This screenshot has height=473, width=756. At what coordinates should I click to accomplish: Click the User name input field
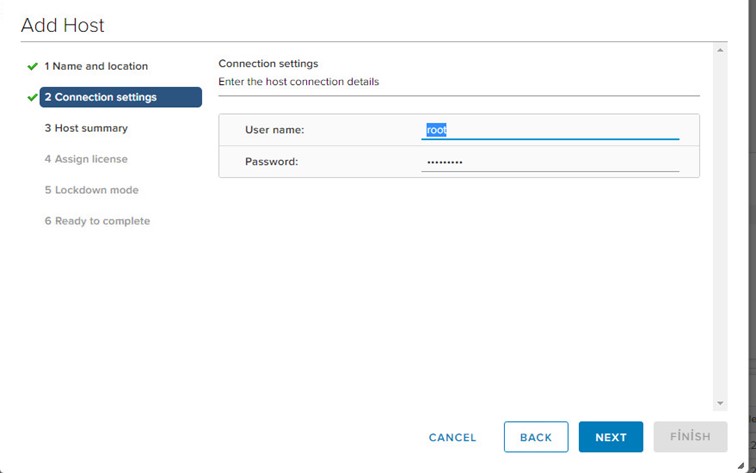(x=550, y=130)
